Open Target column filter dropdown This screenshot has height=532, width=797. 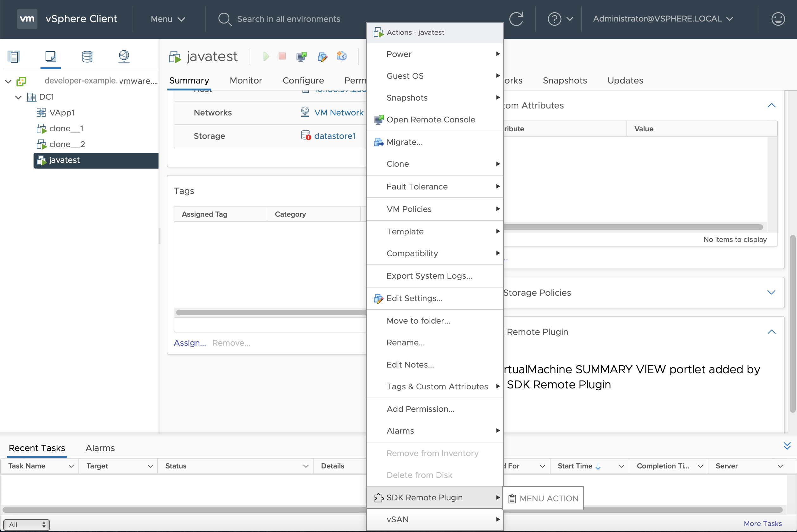(150, 466)
